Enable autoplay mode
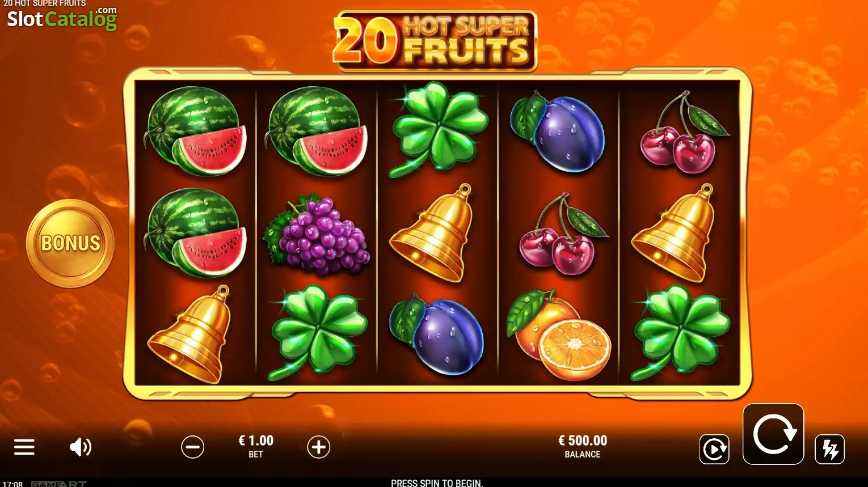The width and height of the screenshot is (868, 487). point(714,450)
